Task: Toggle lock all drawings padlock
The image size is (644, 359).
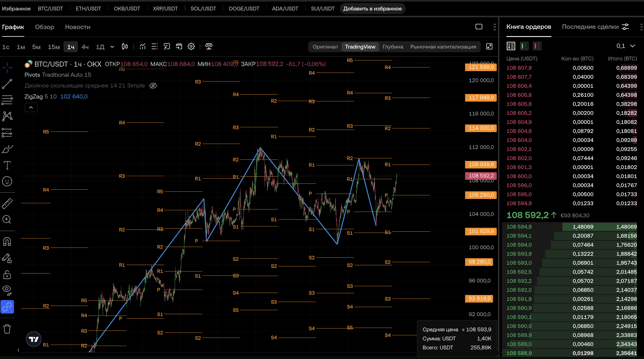Action: point(7,274)
